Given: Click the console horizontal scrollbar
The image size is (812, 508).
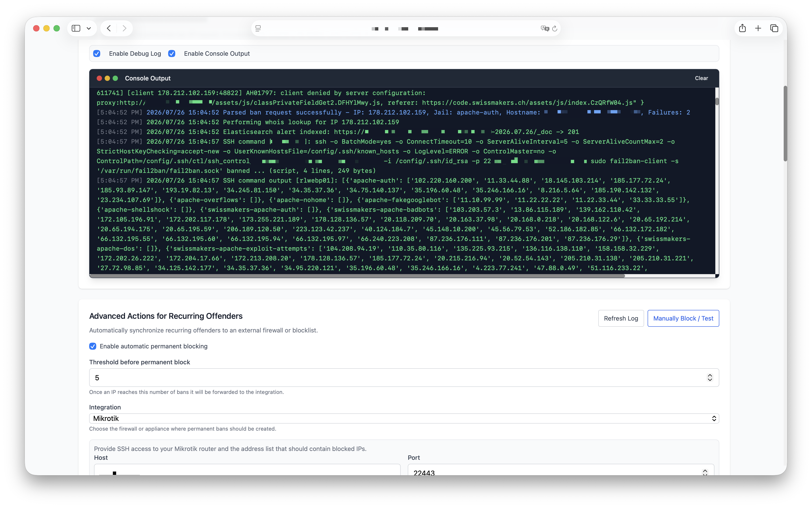Looking at the screenshot, I should coord(357,276).
